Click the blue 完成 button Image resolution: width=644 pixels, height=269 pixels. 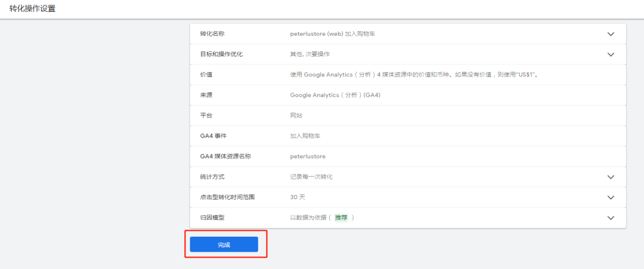tap(224, 245)
